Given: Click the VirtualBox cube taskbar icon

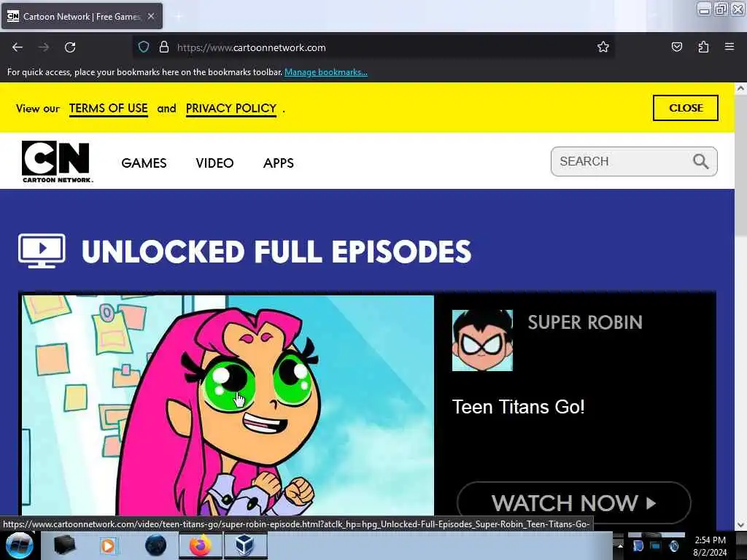Looking at the screenshot, I should pyautogui.click(x=245, y=545).
